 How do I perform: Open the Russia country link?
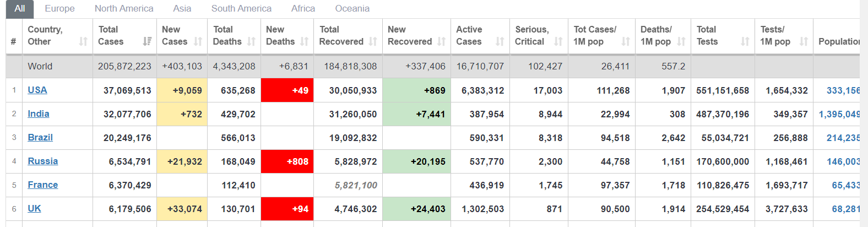(x=43, y=161)
